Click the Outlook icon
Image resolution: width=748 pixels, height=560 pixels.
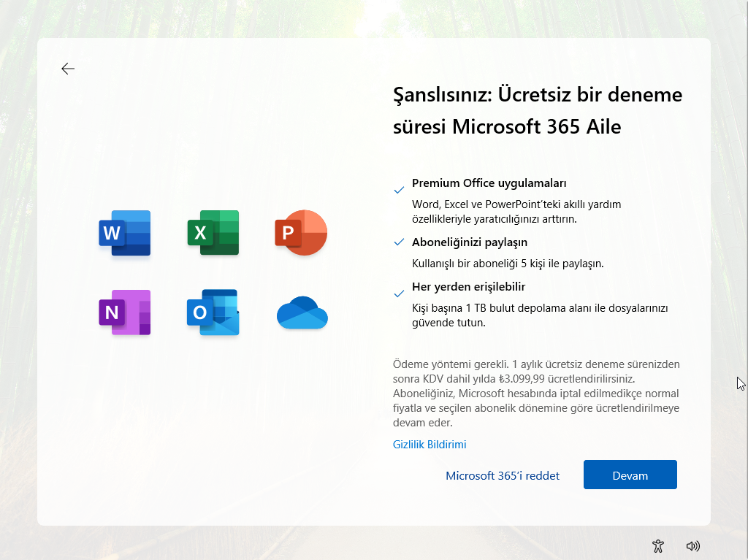click(x=213, y=312)
